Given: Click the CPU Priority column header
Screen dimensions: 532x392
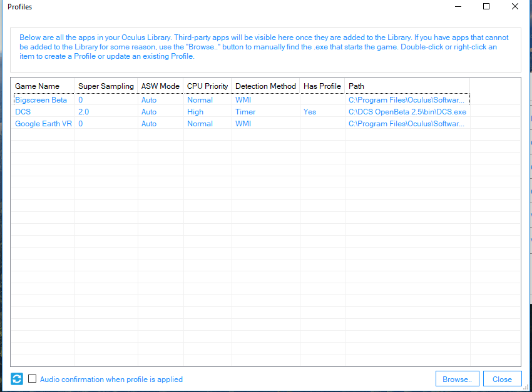Looking at the screenshot, I should [x=207, y=86].
